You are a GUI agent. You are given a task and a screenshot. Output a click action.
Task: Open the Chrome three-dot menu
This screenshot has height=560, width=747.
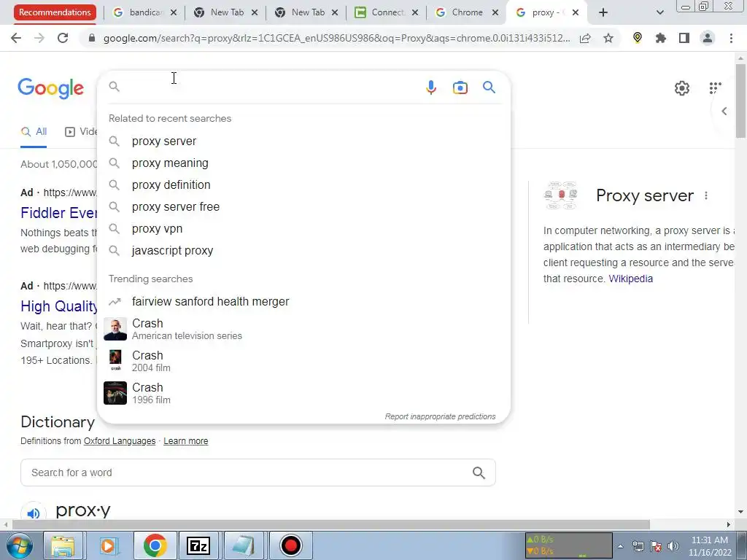click(731, 38)
